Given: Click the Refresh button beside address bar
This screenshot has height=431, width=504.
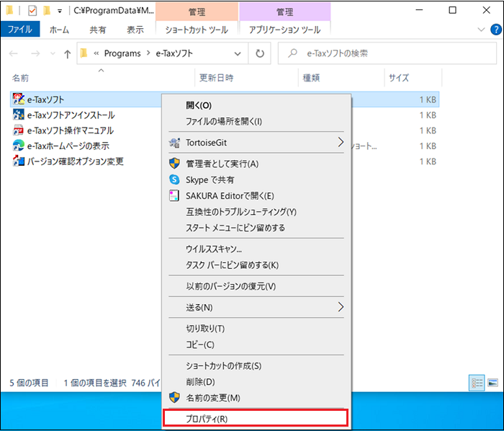Looking at the screenshot, I should (x=260, y=53).
